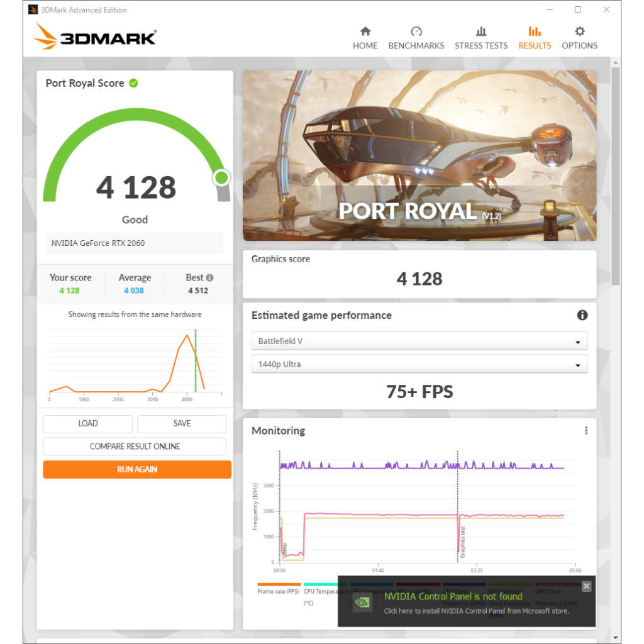Open the Monitoring three-dot menu

click(586, 430)
